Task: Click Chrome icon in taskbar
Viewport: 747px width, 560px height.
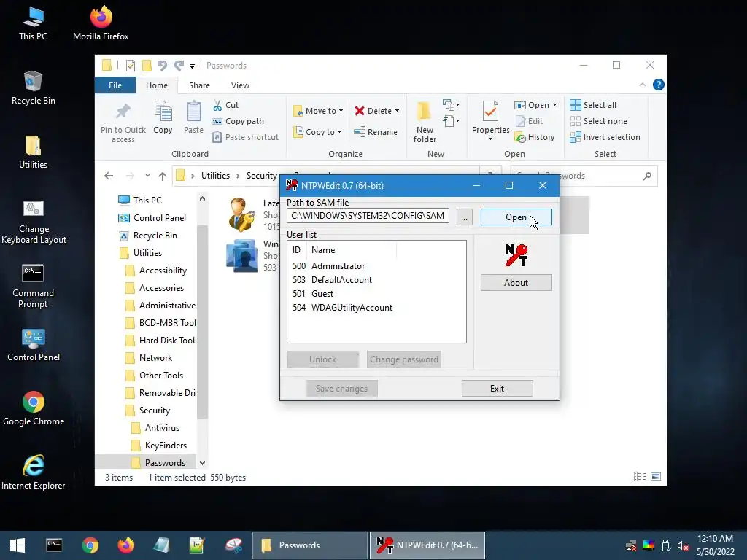Action: point(90,545)
